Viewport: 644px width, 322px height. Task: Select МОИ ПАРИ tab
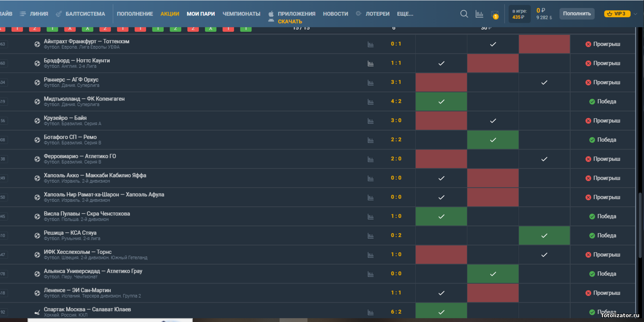[x=200, y=14]
